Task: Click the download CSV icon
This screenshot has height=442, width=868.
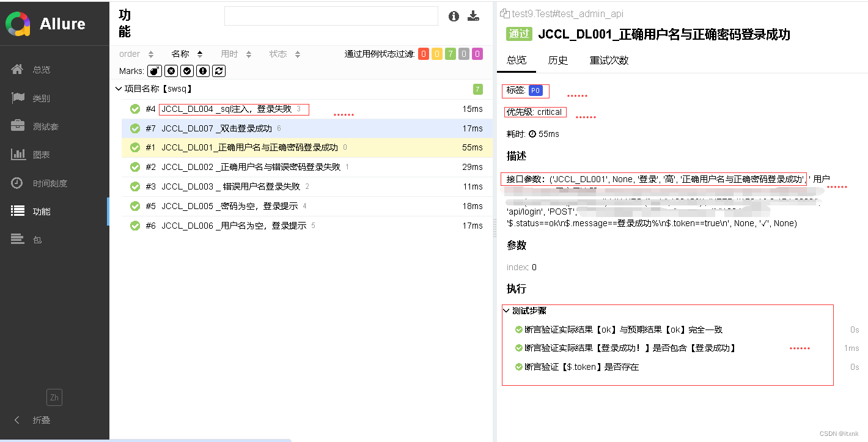Action: [x=473, y=17]
